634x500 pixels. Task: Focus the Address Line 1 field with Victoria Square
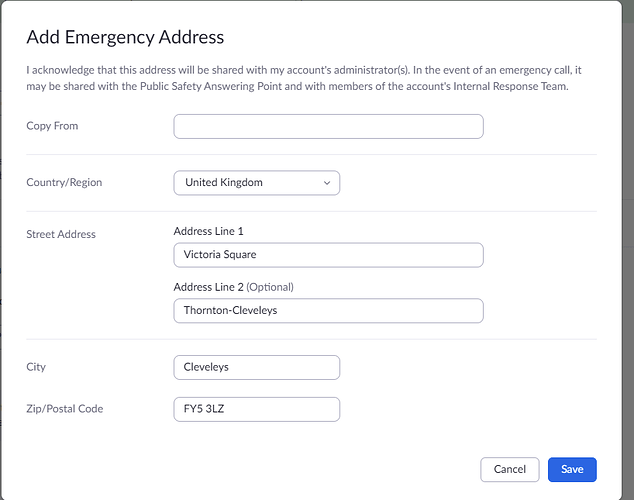[328, 255]
